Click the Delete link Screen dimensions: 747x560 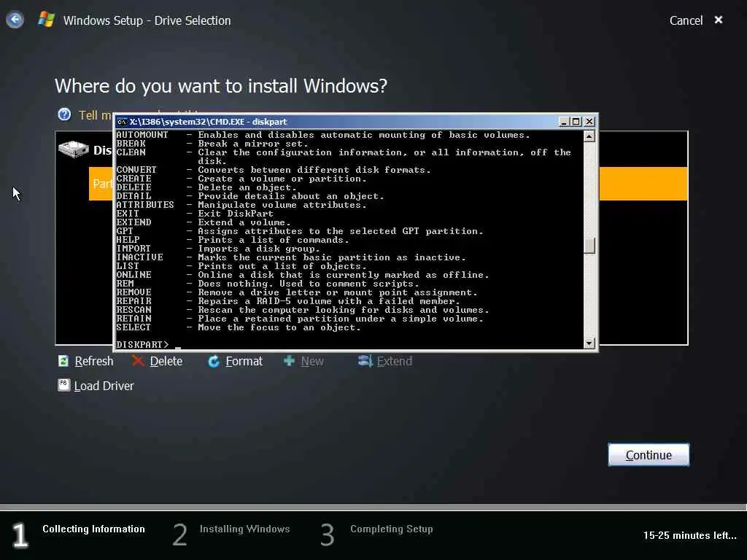[x=166, y=362]
